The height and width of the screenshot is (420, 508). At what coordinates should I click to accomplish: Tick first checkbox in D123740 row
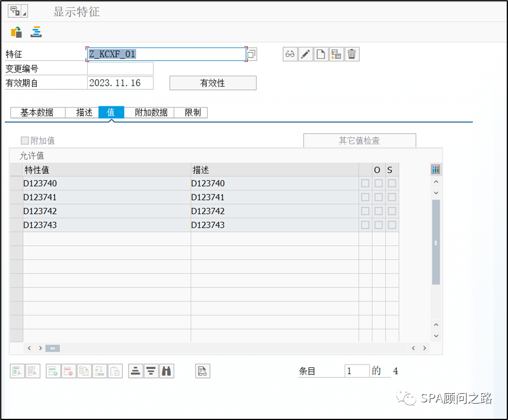pos(365,183)
